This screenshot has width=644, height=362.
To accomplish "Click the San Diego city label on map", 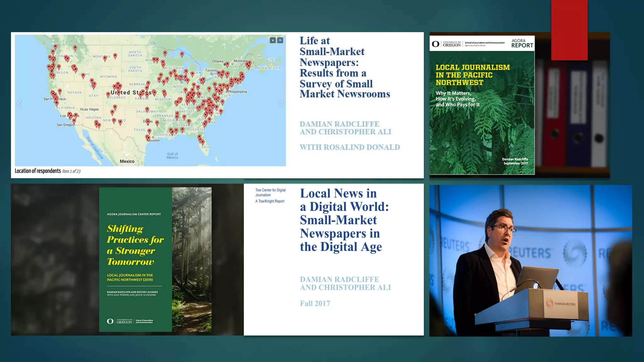I will pos(64,125).
